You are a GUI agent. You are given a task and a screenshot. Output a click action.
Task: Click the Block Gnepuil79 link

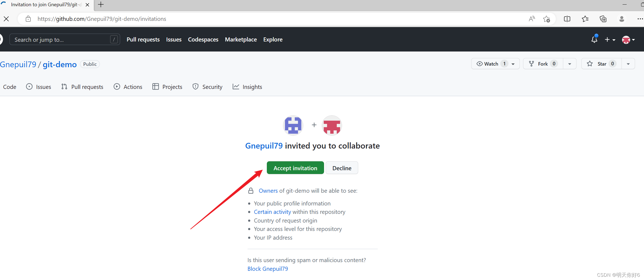268,269
